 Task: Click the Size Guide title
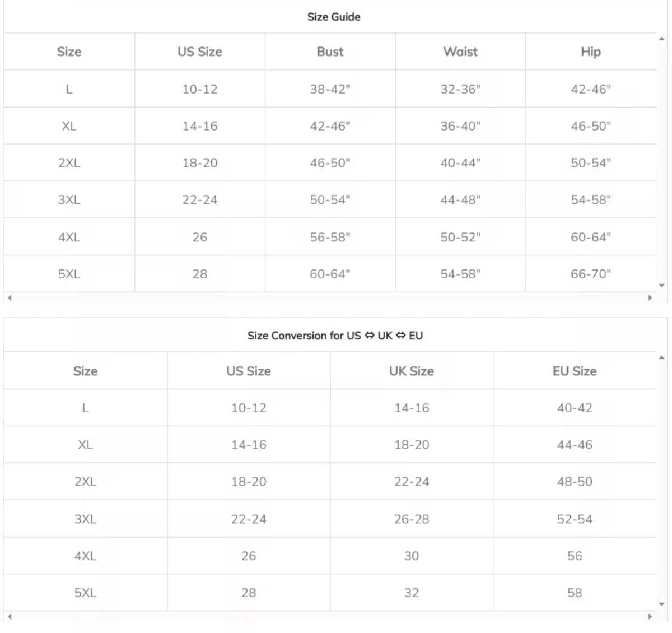point(334,17)
